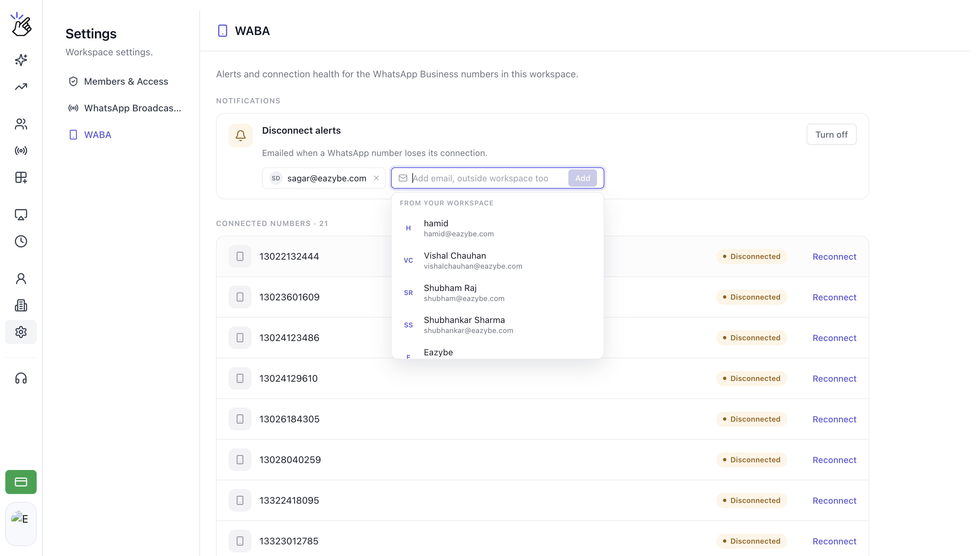The image size is (980, 556).
Task: Click the phone icon beside 13026184305
Action: [240, 419]
